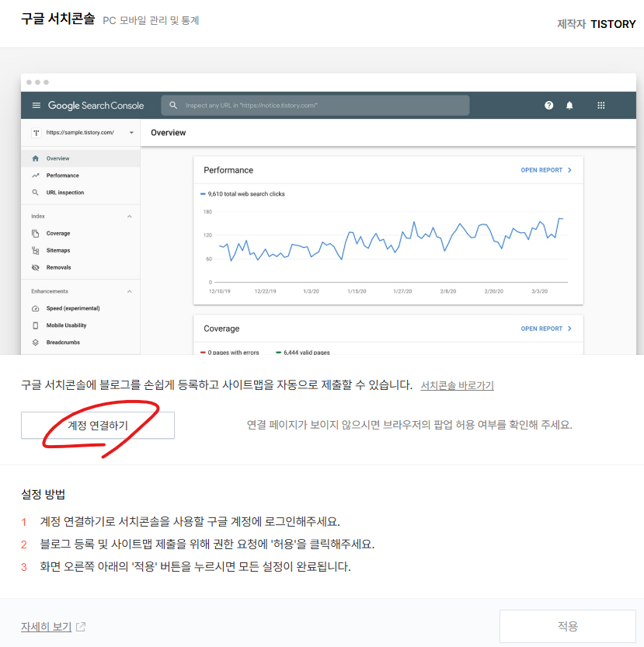
Task: Open the Google apps grid icon
Action: 601,105
